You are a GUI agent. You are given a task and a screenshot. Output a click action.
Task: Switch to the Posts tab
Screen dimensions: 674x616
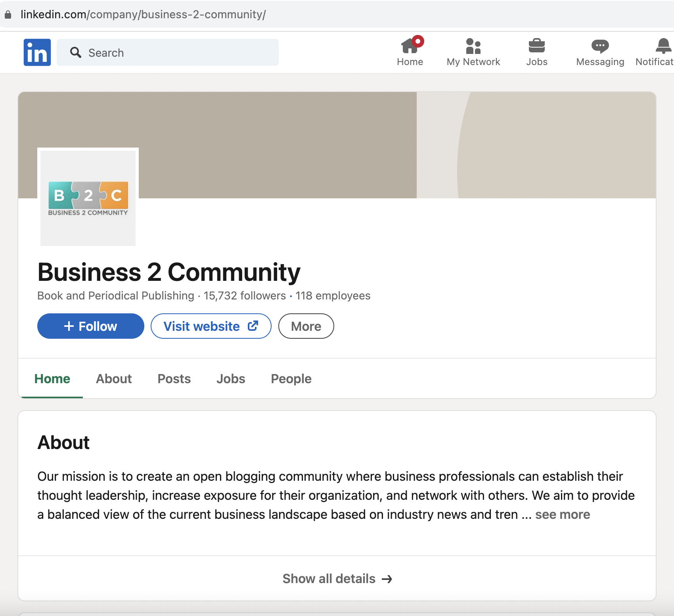(174, 379)
